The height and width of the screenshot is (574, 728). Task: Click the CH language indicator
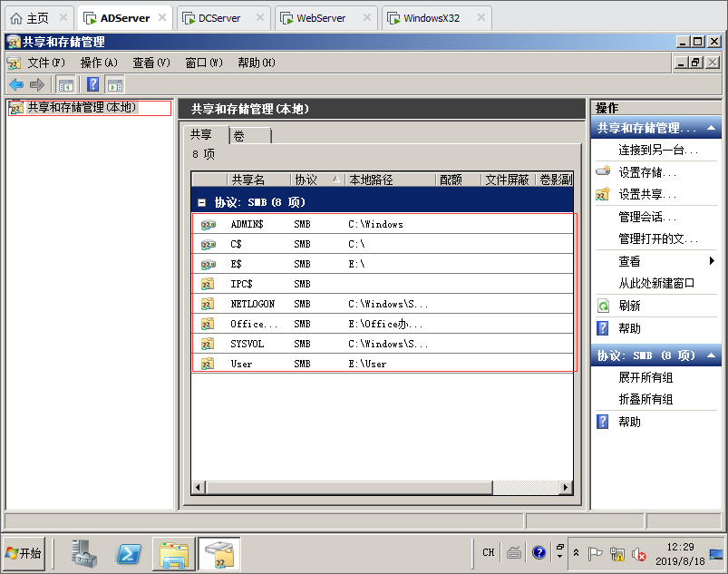488,552
